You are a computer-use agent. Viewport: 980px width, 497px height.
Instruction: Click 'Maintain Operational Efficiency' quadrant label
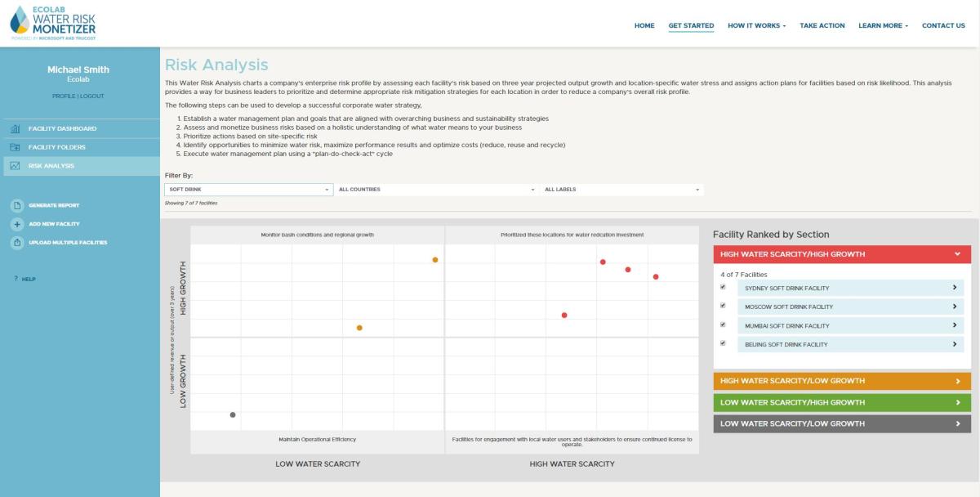click(x=318, y=440)
